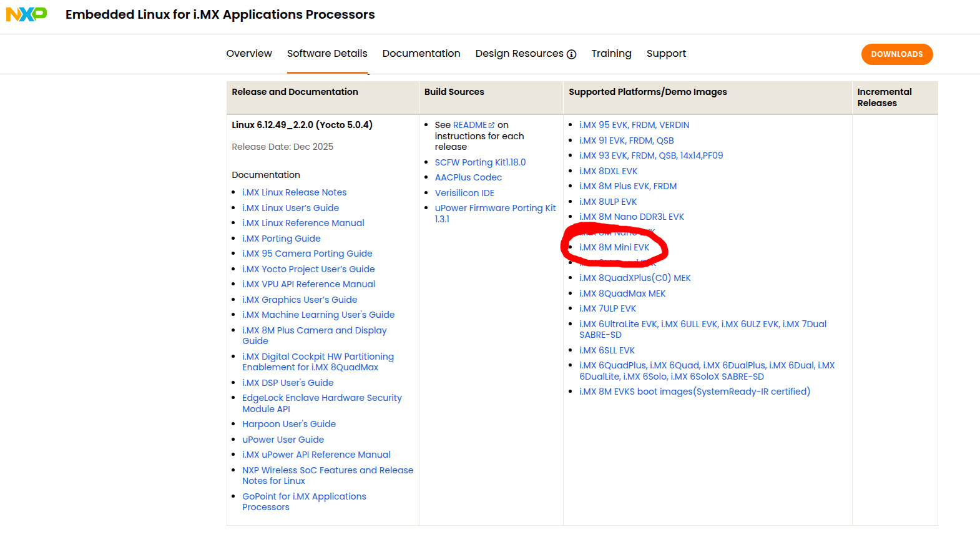980x542 pixels.
Task: Click external link icon beside README
Action: [491, 126]
